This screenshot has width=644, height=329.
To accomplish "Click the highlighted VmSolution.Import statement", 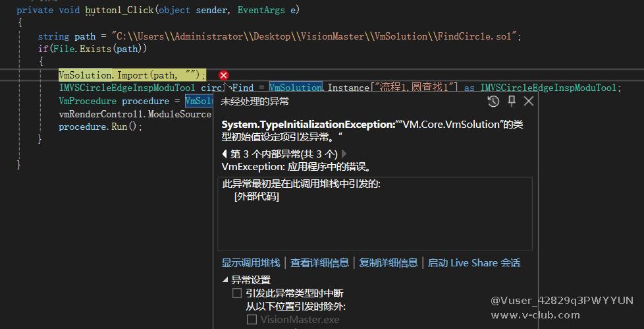I will [132, 75].
